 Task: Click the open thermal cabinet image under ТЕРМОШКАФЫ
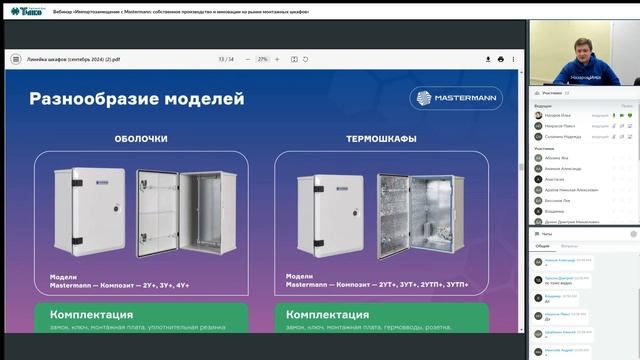(x=421, y=216)
